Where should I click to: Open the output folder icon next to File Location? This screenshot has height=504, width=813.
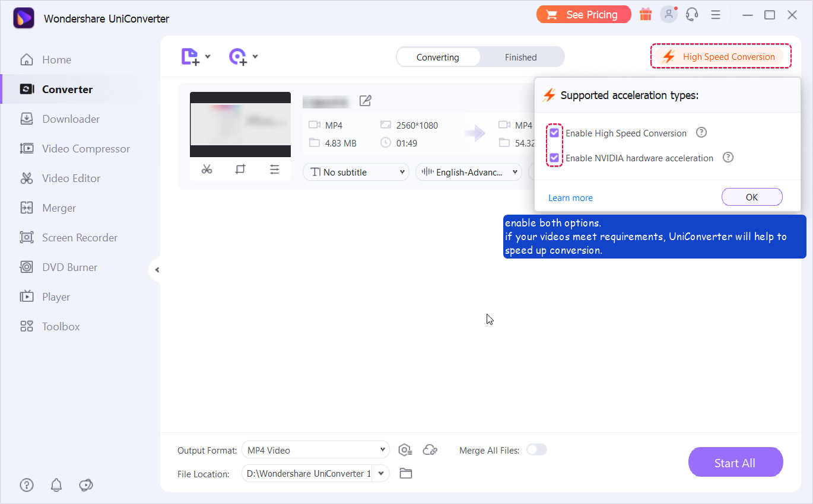click(x=406, y=473)
